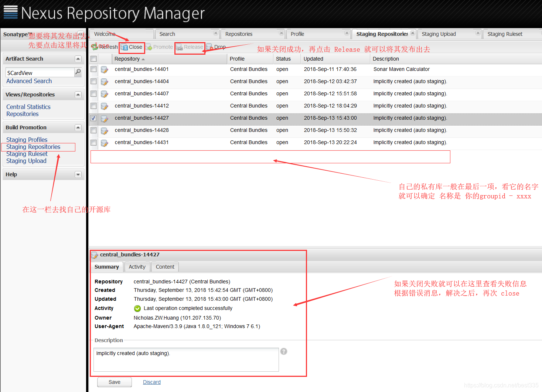Click the Drop toolbar button

216,47
